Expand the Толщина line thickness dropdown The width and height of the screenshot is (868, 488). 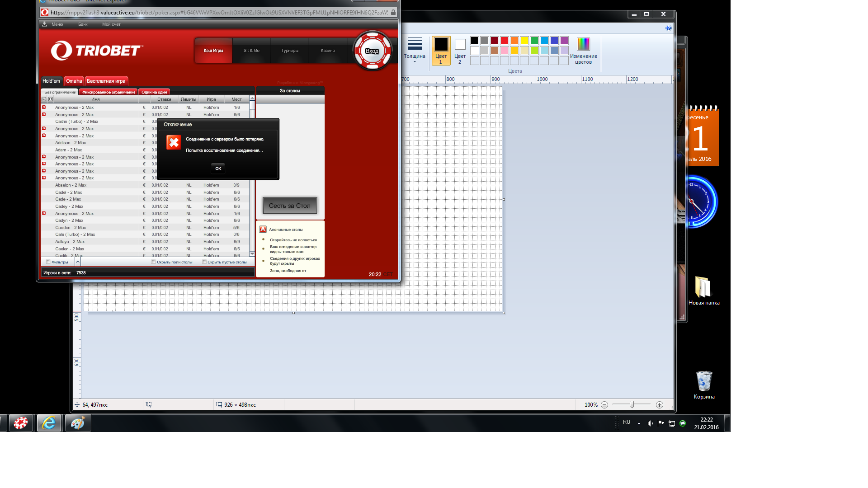pos(415,51)
